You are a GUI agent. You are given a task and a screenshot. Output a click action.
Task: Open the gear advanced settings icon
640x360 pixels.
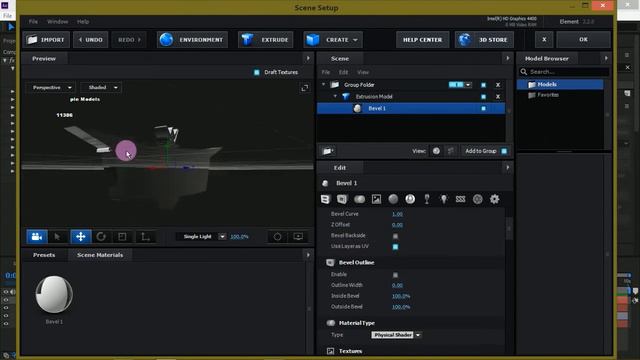click(x=495, y=199)
